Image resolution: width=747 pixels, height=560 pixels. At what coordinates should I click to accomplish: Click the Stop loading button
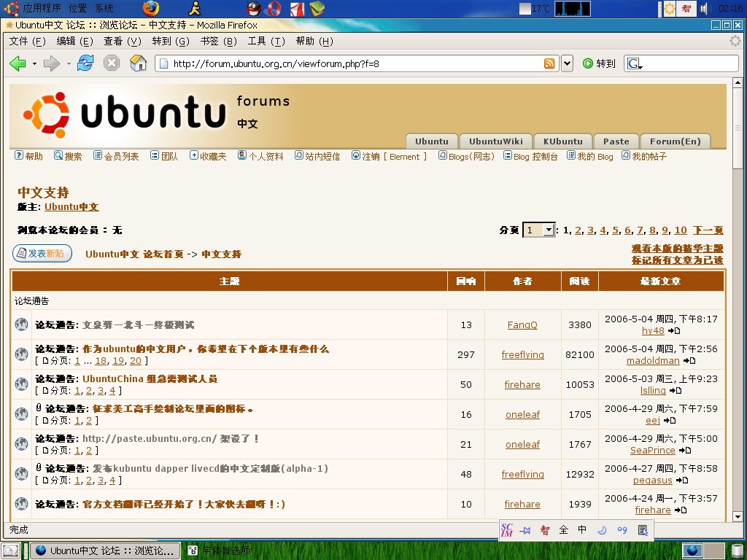[x=112, y=63]
